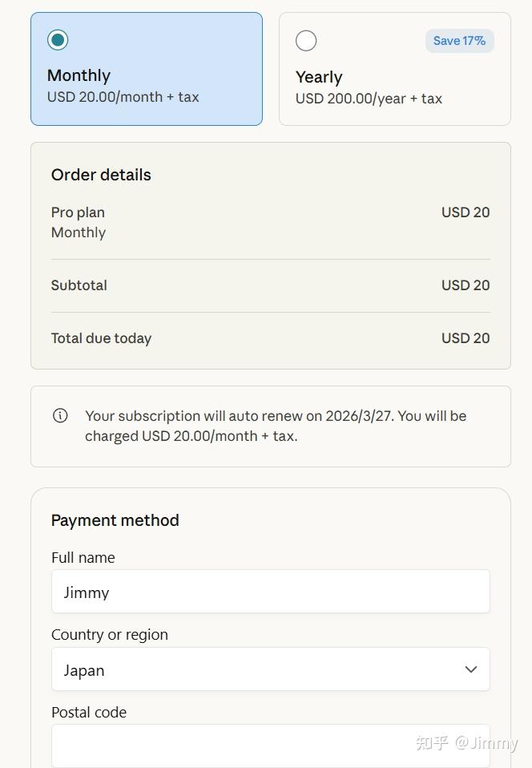This screenshot has height=768, width=532.
Task: Select the Yearly billing radio button
Action: point(306,41)
